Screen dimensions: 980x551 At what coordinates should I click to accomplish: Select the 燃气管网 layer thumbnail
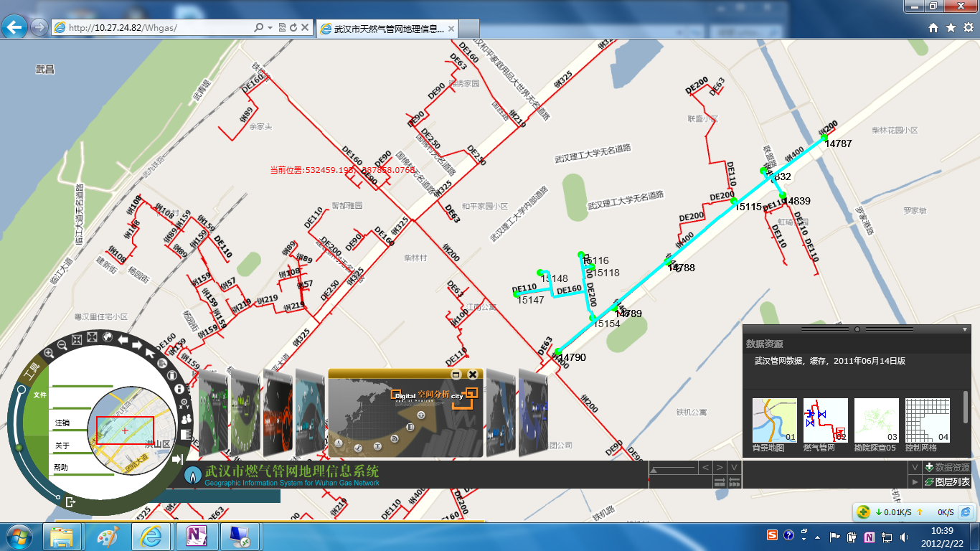tap(826, 420)
